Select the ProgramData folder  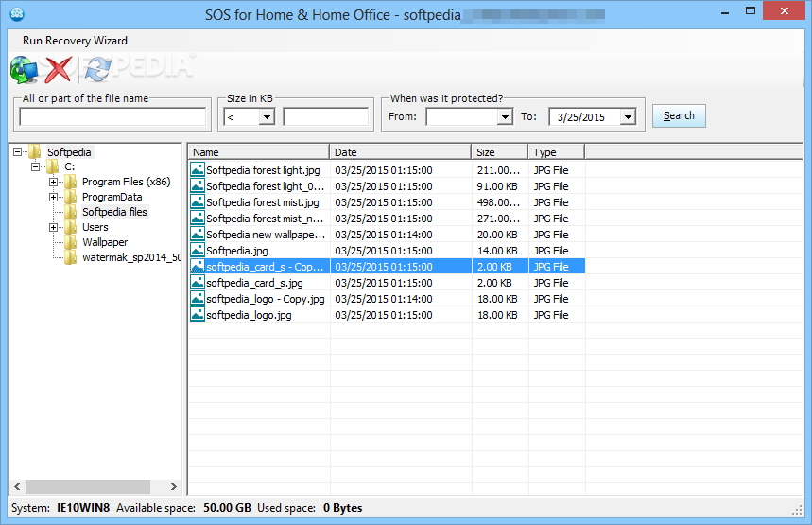[x=112, y=197]
